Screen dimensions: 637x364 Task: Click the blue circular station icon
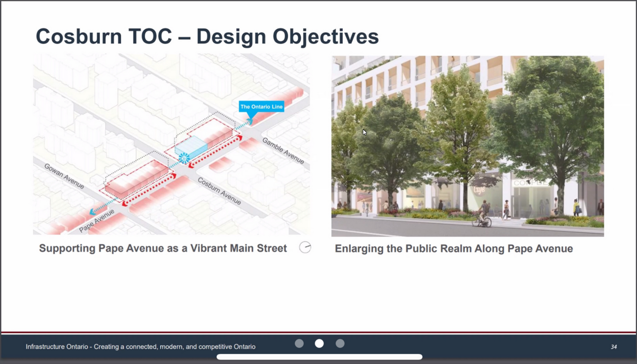pos(184,159)
